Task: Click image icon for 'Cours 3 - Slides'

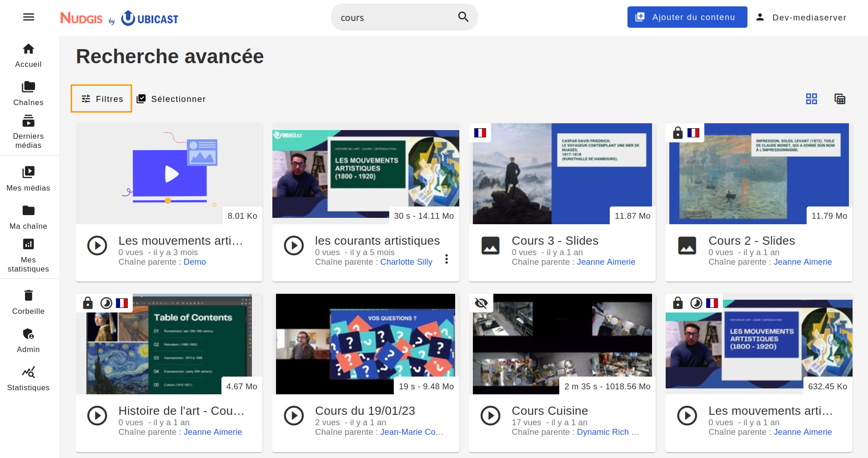Action: [x=491, y=246]
